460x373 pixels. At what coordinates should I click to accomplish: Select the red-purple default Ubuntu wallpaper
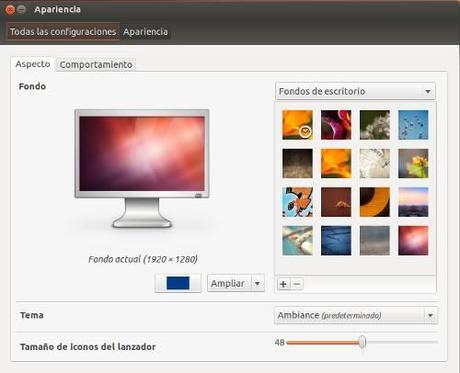pyautogui.click(x=413, y=241)
